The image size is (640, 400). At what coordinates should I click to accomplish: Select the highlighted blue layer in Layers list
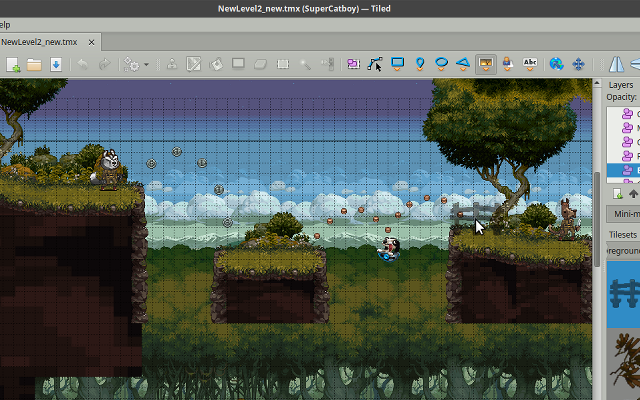tap(623, 170)
